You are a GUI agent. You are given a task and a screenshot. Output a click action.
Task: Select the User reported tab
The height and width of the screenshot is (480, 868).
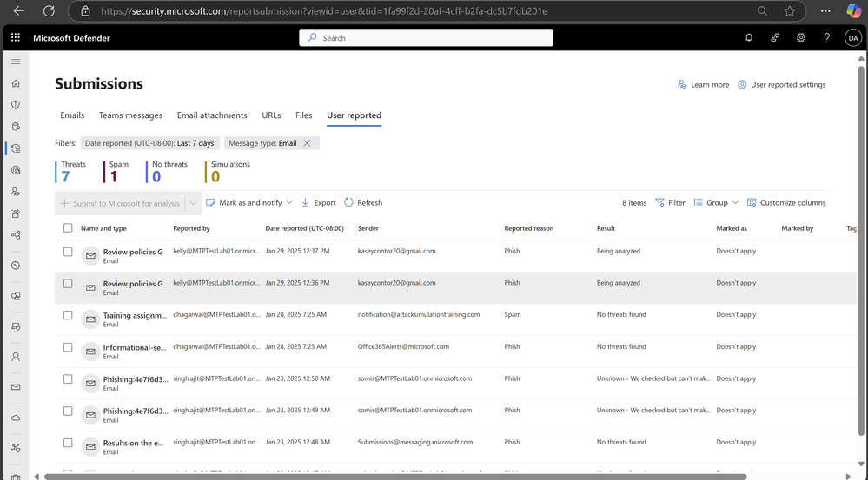pyautogui.click(x=354, y=115)
